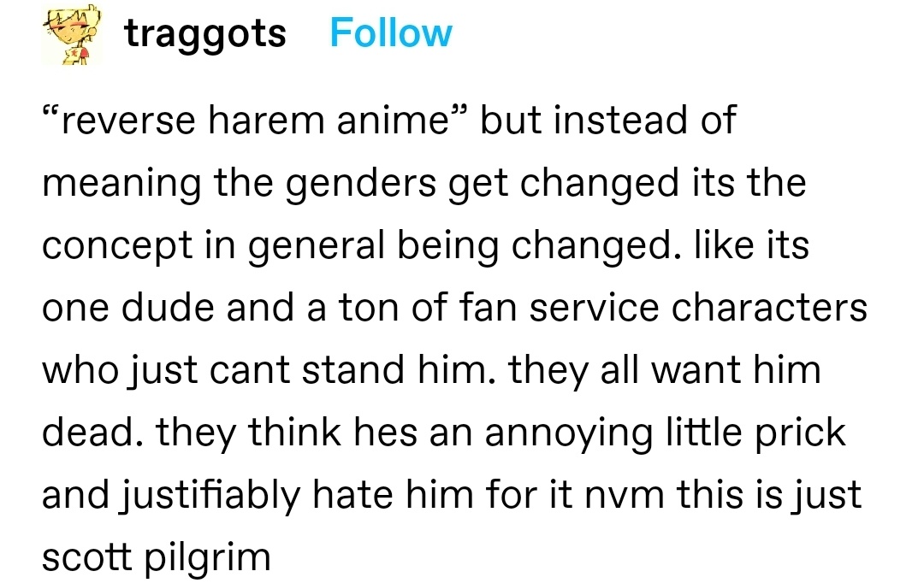
Task: Click the word "genders" in the post
Action: point(361,183)
